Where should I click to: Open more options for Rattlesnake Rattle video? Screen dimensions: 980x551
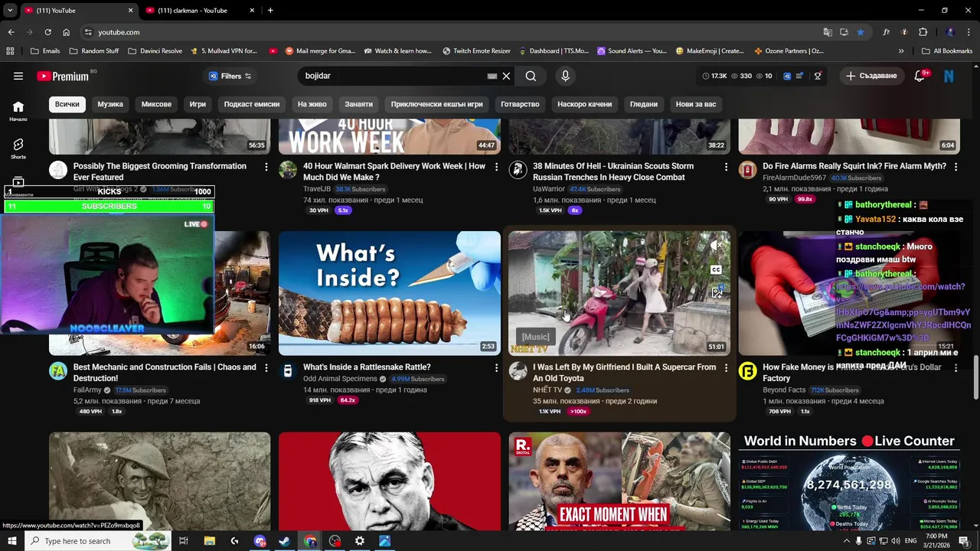(x=496, y=368)
